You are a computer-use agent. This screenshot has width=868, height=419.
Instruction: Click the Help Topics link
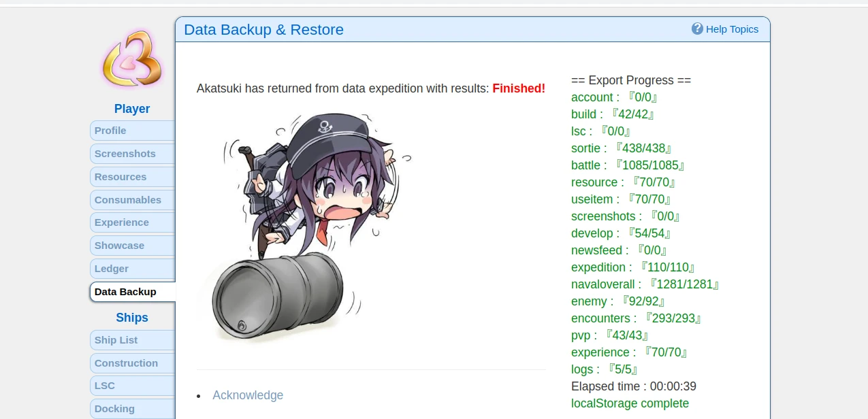pyautogui.click(x=732, y=29)
